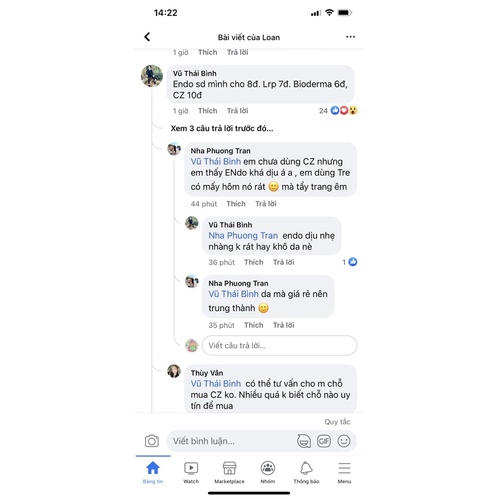Open the hamburger Menu tab
Viewport: 499px width, 499px height.
pyautogui.click(x=344, y=472)
